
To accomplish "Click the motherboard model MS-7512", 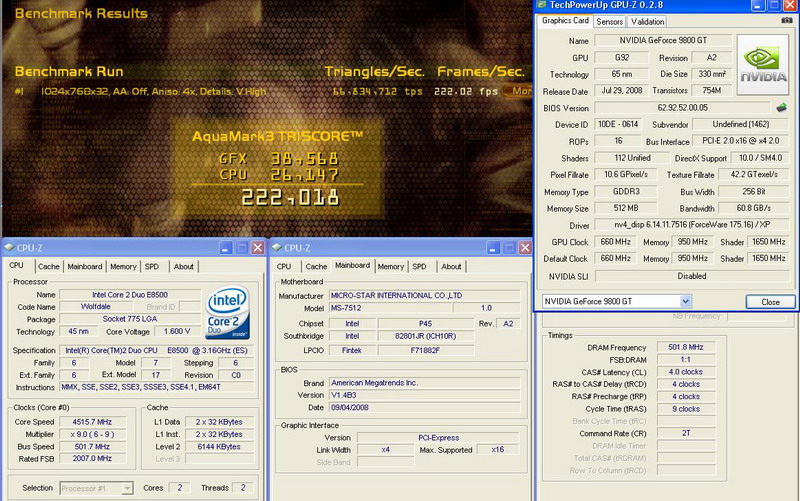I will (x=390, y=308).
